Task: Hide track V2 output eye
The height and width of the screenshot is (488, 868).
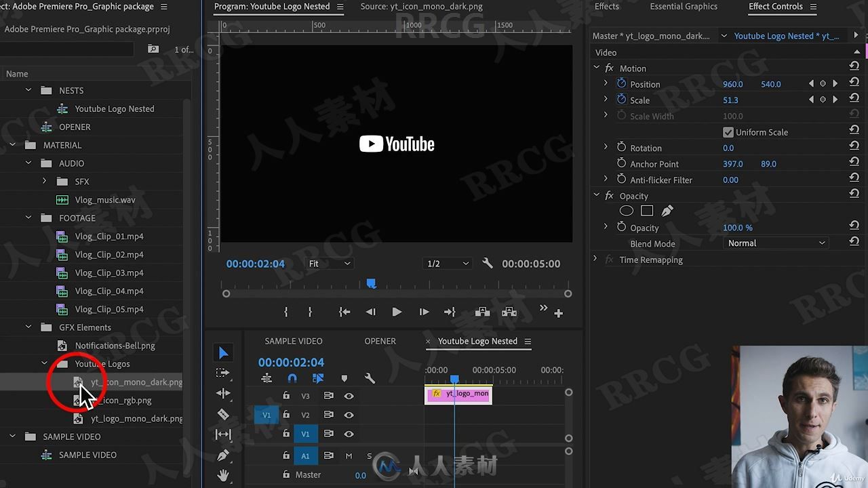Action: [x=349, y=415]
